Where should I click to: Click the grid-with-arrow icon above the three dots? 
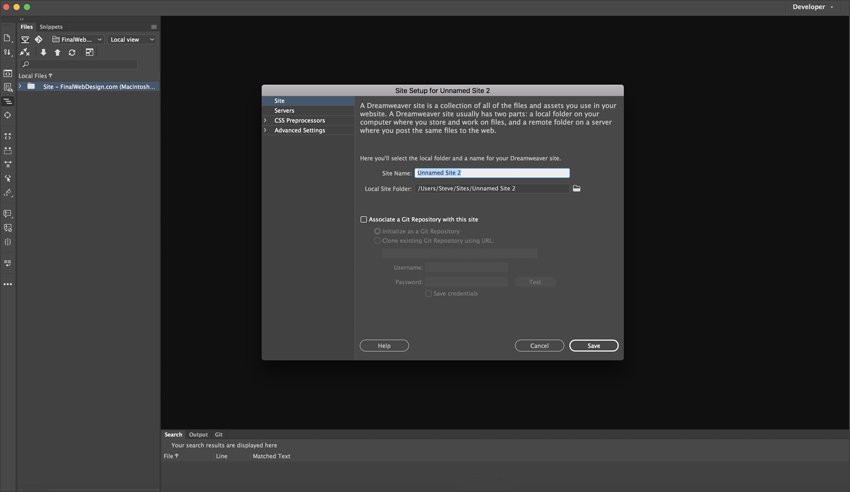pos(8,263)
